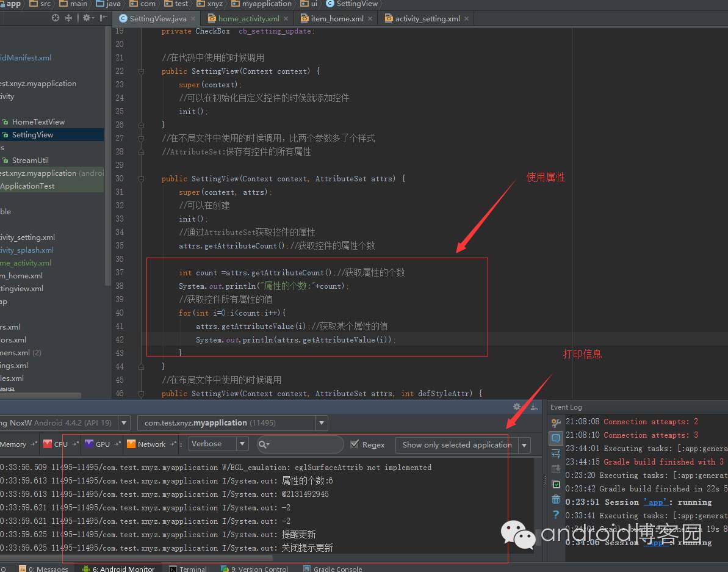Hide the project panel using pin icon
Viewport: 728px width, 572px height.
pos(104,18)
